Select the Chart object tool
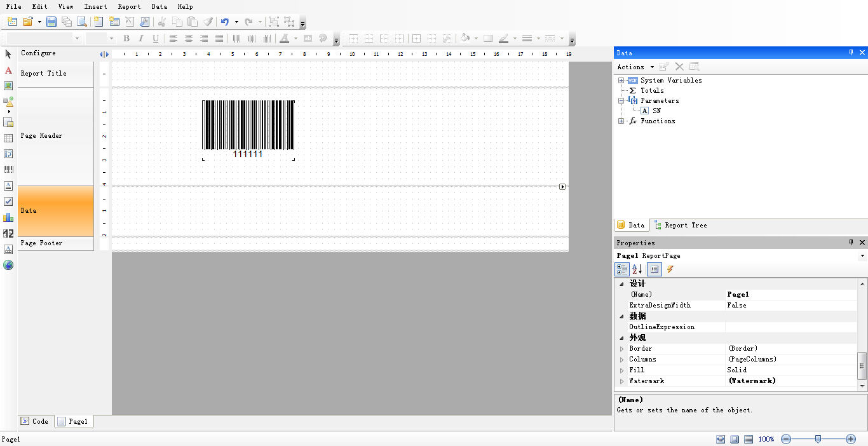Image resolution: width=868 pixels, height=446 pixels. tap(8, 217)
